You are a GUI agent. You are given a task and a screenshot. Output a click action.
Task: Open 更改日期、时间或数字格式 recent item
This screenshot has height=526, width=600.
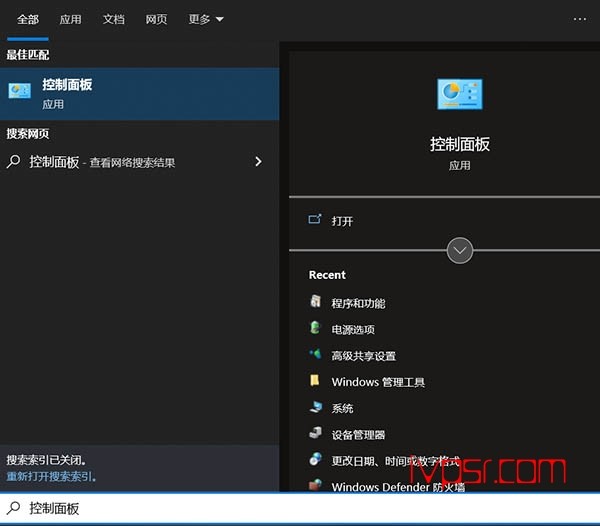click(395, 461)
